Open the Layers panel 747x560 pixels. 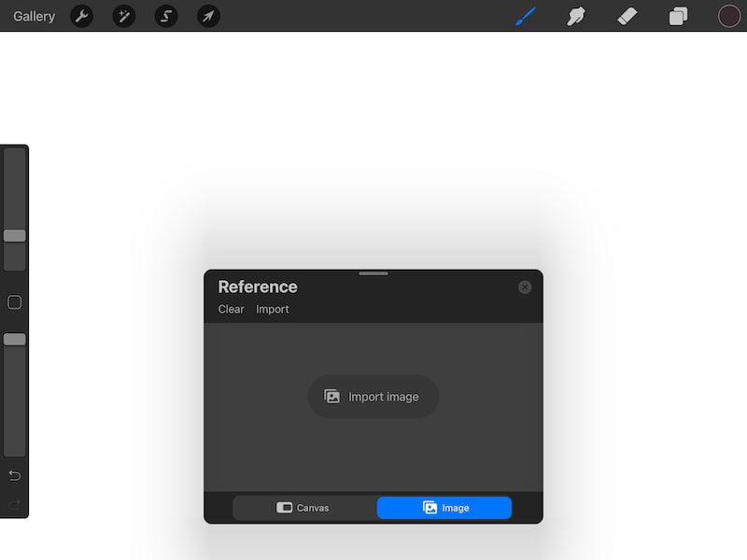(x=678, y=16)
